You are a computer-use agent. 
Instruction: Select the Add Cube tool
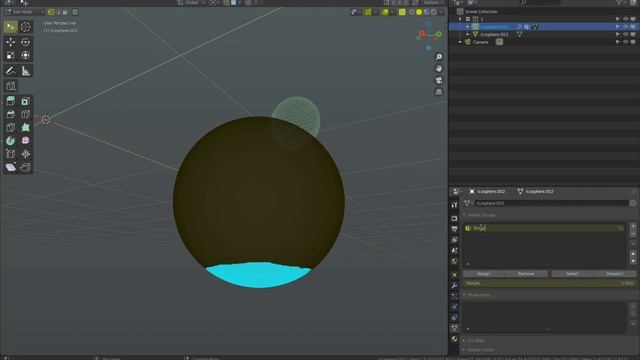11,86
